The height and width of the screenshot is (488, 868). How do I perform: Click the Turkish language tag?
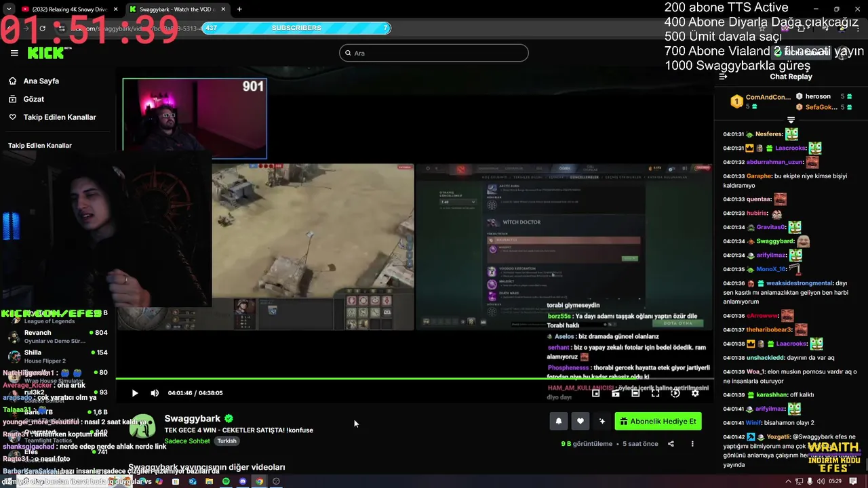(226, 441)
